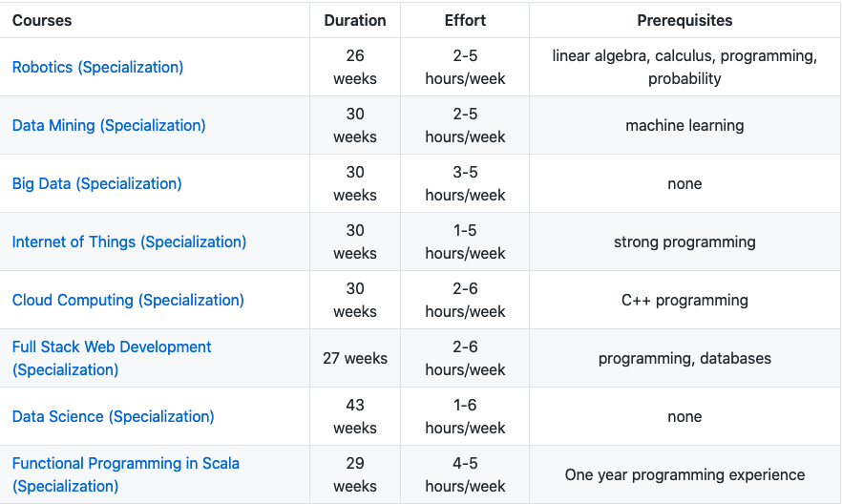Viewport: 842px width, 504px height.
Task: Open the Cloud Computing (Specialization) link
Action: point(128,300)
